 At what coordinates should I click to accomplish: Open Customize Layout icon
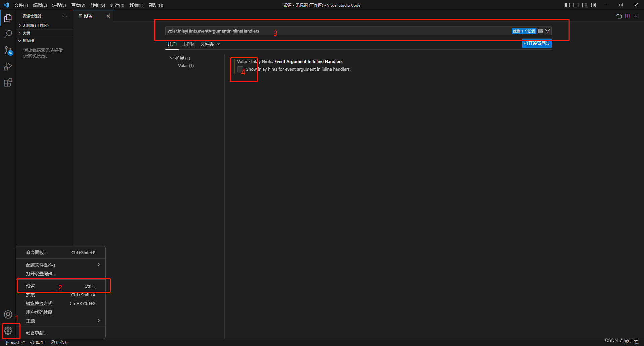pyautogui.click(x=594, y=5)
